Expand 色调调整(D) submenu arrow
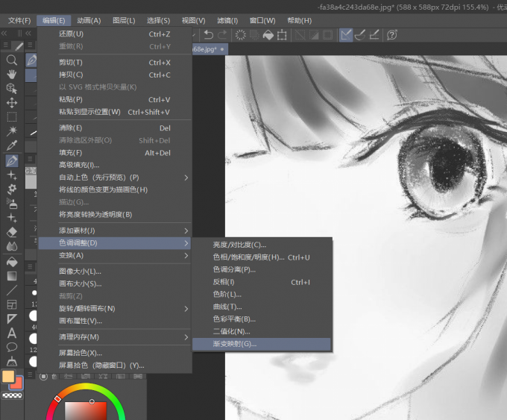 (186, 243)
